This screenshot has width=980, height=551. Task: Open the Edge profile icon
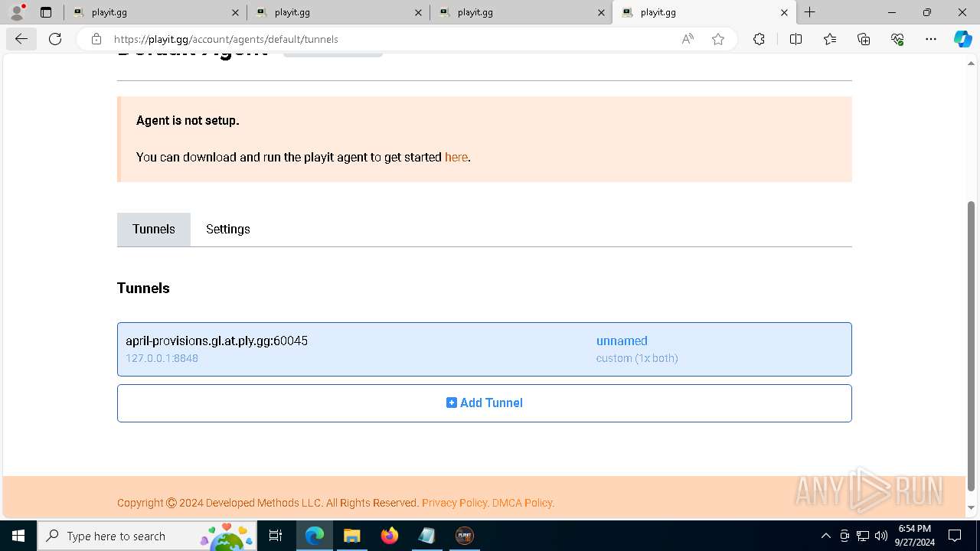(x=17, y=12)
